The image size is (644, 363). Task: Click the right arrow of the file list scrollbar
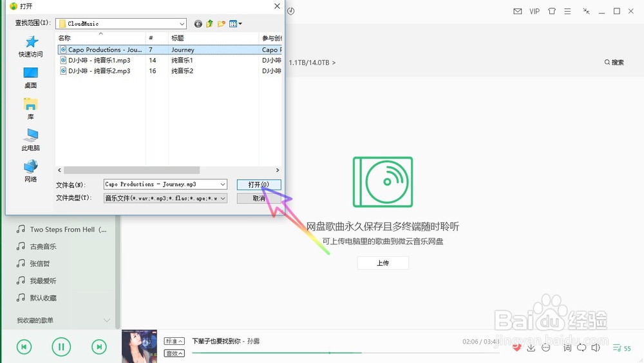pyautogui.click(x=278, y=170)
